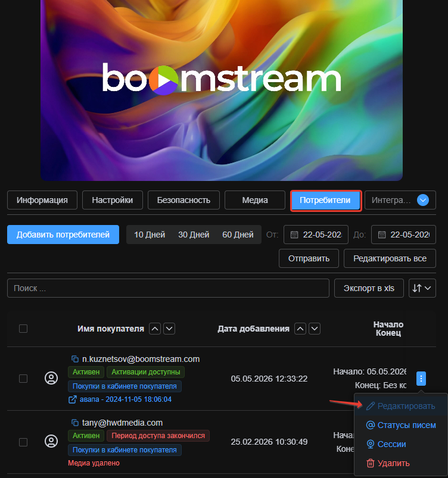Click the До date input
Viewport: 448px width, 478px height.
[403, 235]
